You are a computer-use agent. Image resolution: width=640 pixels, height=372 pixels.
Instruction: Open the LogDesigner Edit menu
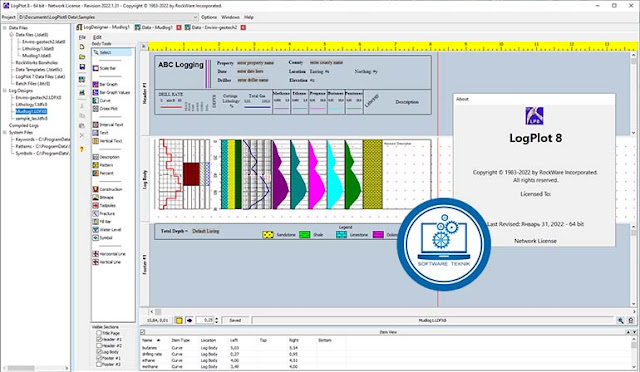point(97,37)
